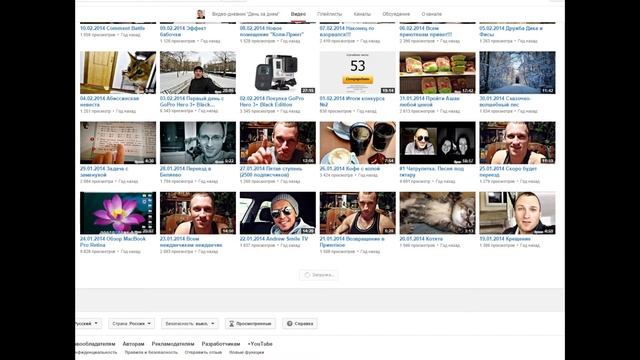This screenshot has height=360, width=640.
Task: Open title '20.01.2014 Котята'
Action: tap(421, 239)
